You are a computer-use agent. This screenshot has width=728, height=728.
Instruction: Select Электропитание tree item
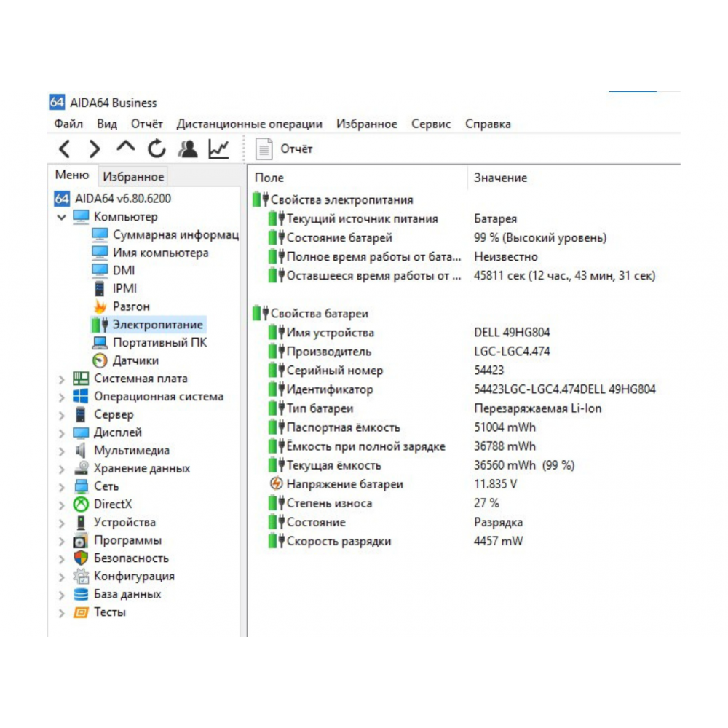(158, 325)
